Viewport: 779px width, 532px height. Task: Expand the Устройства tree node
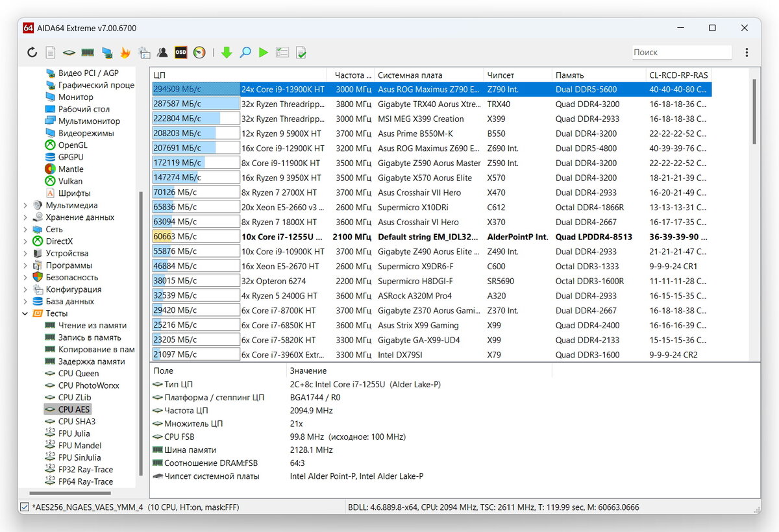tap(25, 253)
